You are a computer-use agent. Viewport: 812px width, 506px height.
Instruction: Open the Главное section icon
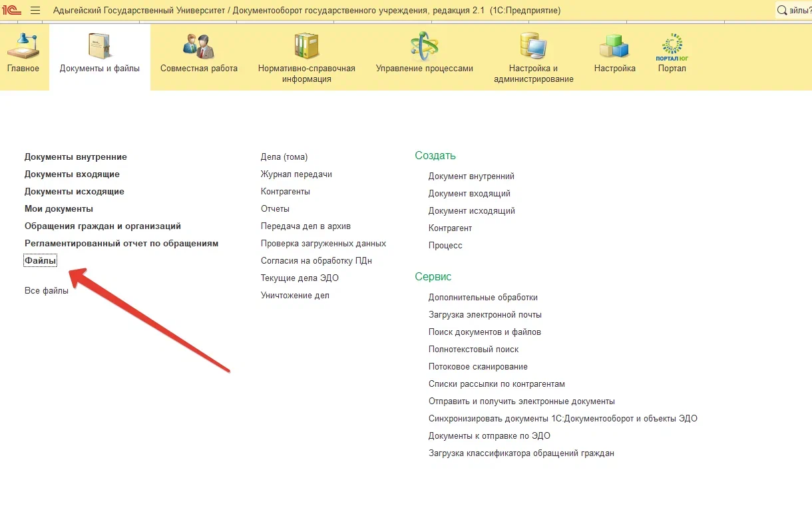pyautogui.click(x=23, y=45)
